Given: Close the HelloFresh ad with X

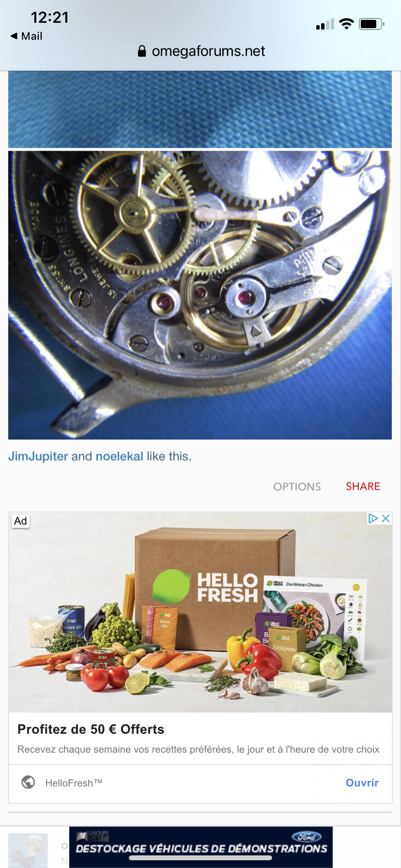Looking at the screenshot, I should point(386,518).
